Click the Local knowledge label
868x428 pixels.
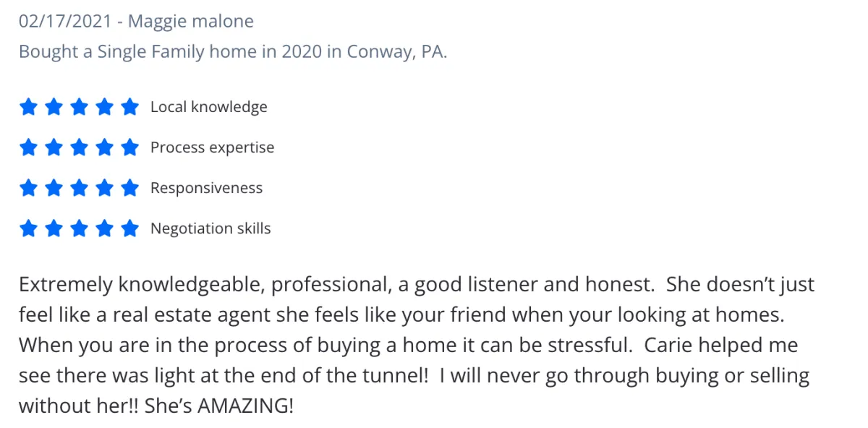(x=209, y=107)
